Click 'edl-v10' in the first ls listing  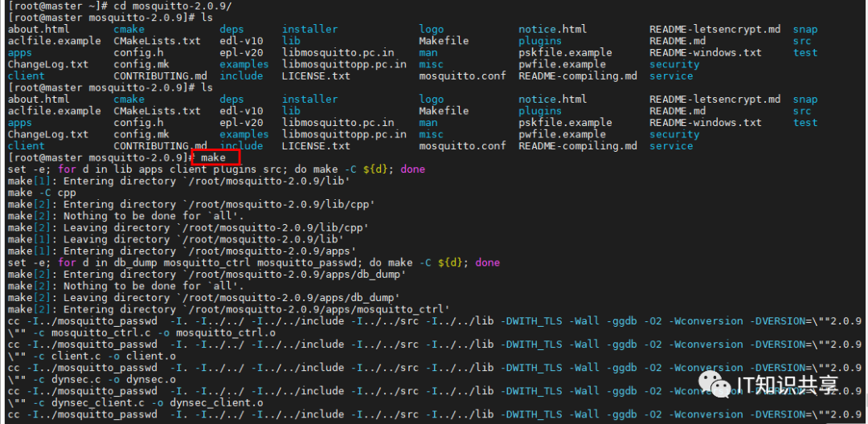click(241, 41)
